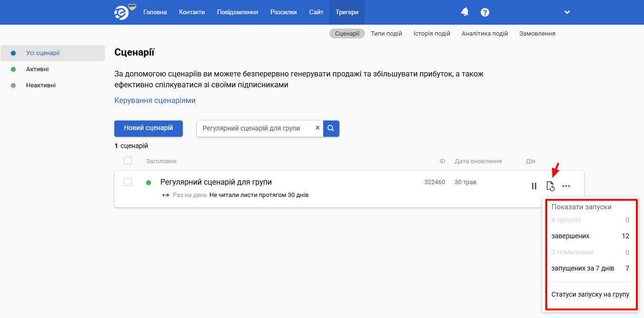This screenshot has height=318, width=644.
Task: Focus the scenario search input field
Action: click(256, 128)
